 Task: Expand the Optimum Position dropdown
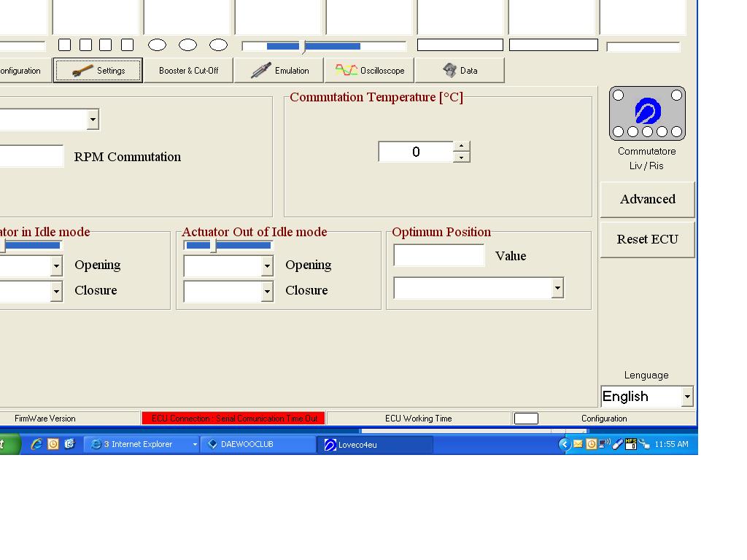tap(557, 288)
